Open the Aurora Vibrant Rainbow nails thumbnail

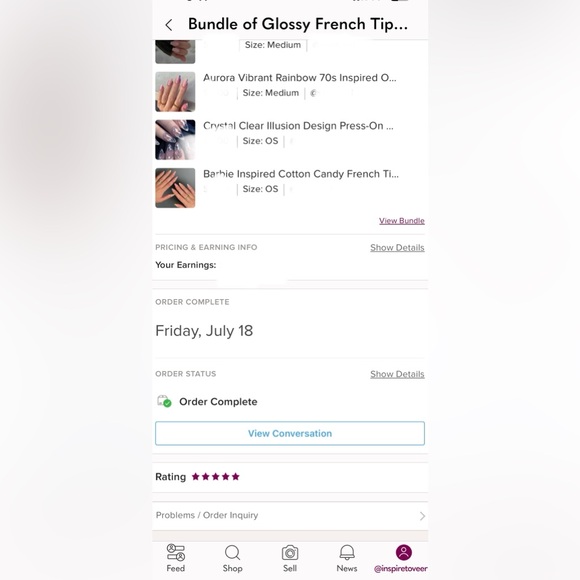coord(175,92)
